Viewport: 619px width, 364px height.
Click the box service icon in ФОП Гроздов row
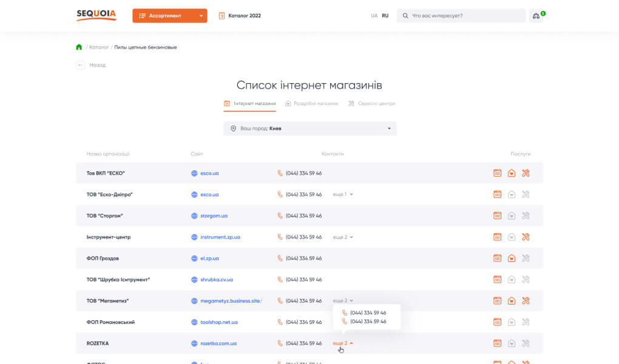(x=512, y=258)
